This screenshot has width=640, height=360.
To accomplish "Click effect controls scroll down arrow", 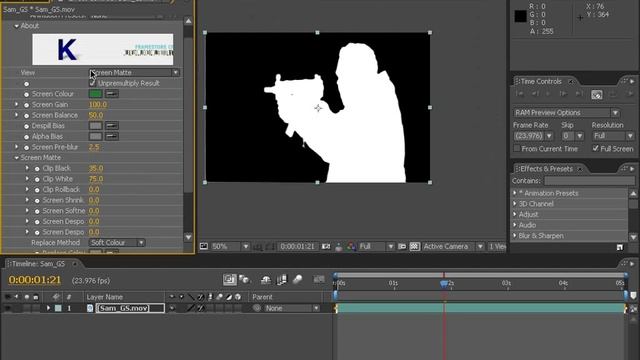I will pos(188,237).
